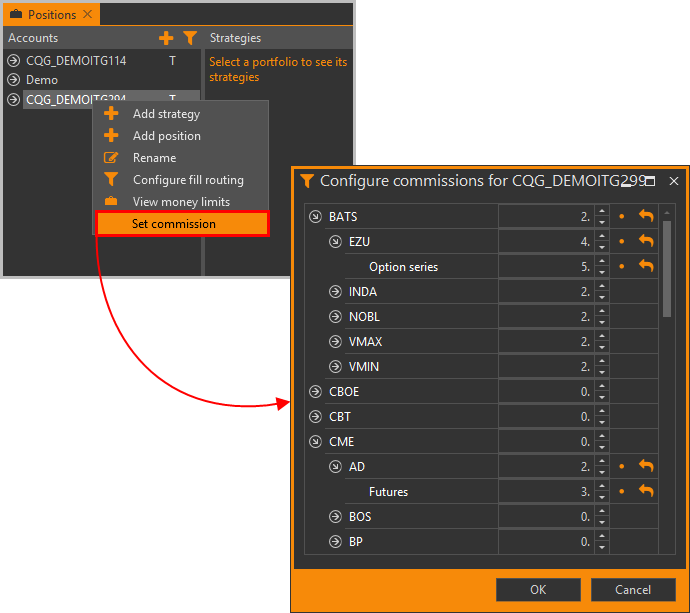Expand the VMIN node
The height and width of the screenshot is (613, 690).
[335, 367]
